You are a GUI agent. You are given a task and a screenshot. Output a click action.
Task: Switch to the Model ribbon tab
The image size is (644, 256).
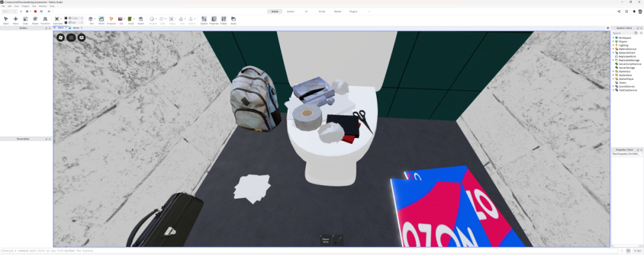coord(337,12)
